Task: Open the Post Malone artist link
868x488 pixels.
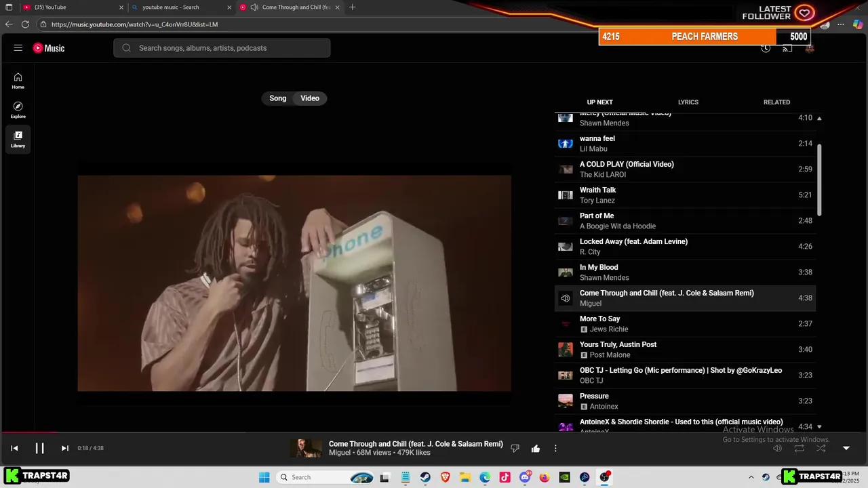Action: click(x=610, y=355)
